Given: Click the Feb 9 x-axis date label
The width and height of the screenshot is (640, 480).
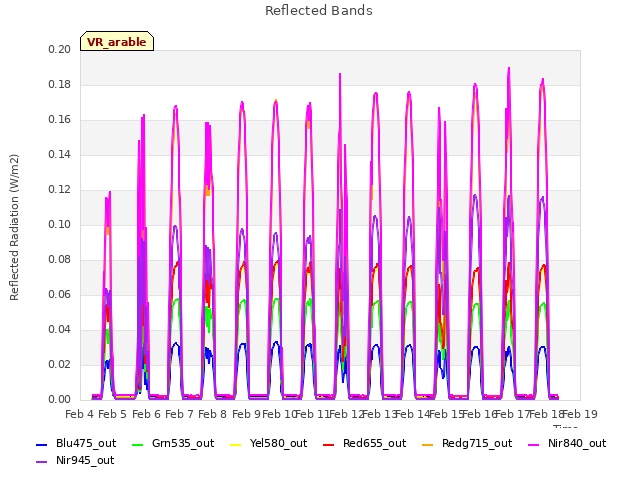Looking at the screenshot, I should point(246,414).
